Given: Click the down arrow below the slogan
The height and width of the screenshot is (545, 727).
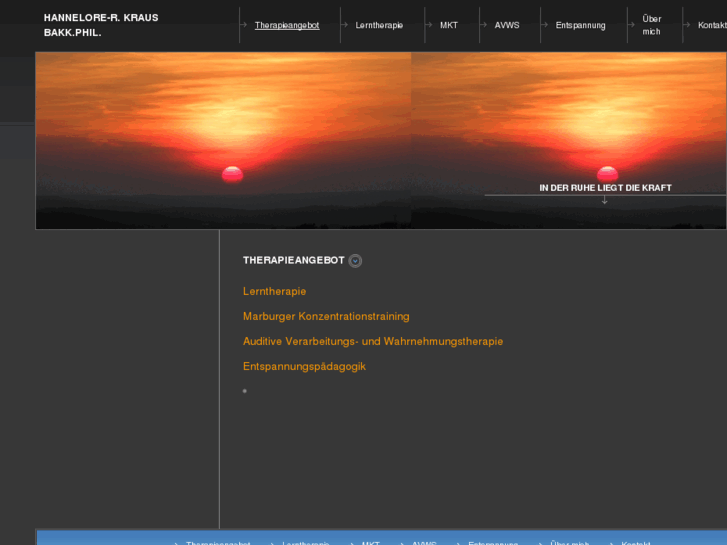Looking at the screenshot, I should (x=604, y=200).
